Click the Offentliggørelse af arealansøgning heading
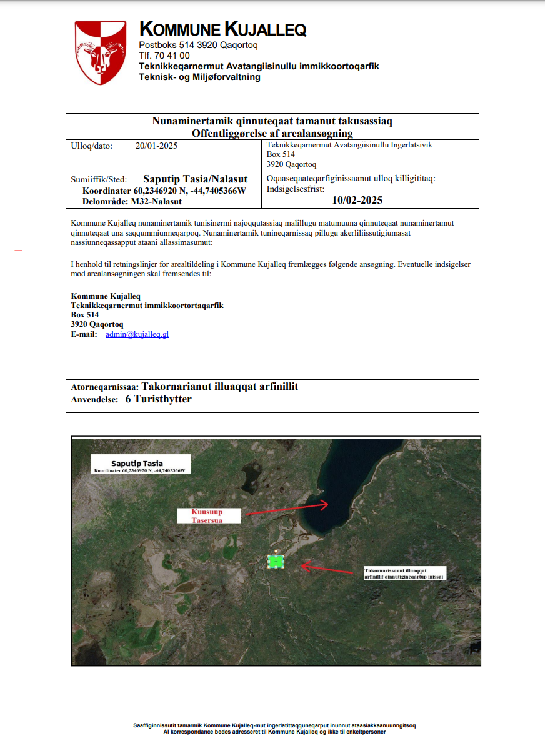This screenshot has width=545, height=756. pyautogui.click(x=272, y=133)
